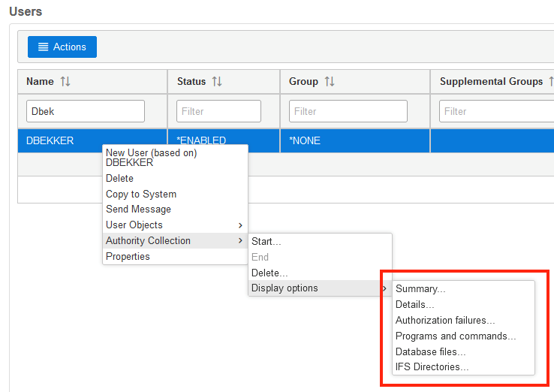Sort the Group column using its arrows icon
This screenshot has height=392, width=554.
pos(330,81)
